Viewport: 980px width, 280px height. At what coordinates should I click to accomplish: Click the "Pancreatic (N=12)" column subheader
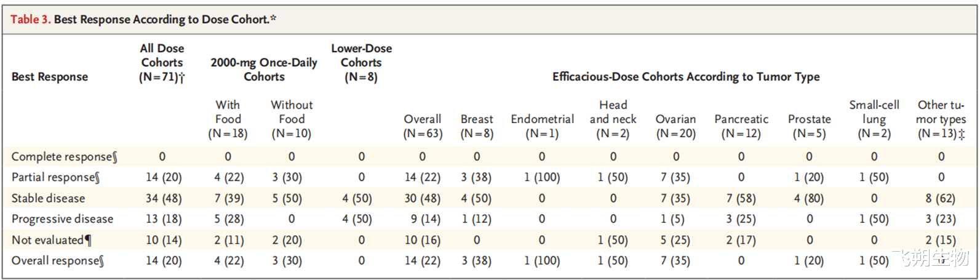[x=741, y=126]
